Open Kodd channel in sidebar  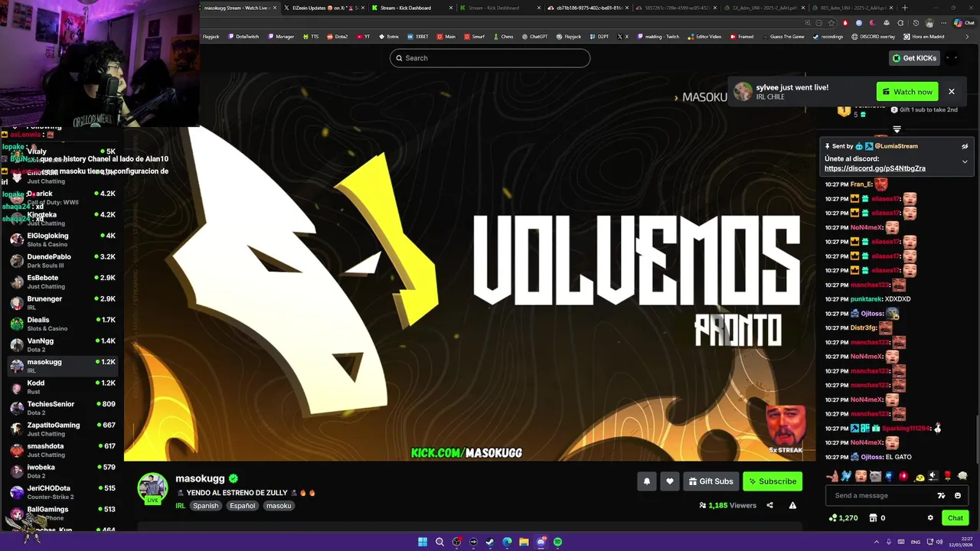point(62,387)
